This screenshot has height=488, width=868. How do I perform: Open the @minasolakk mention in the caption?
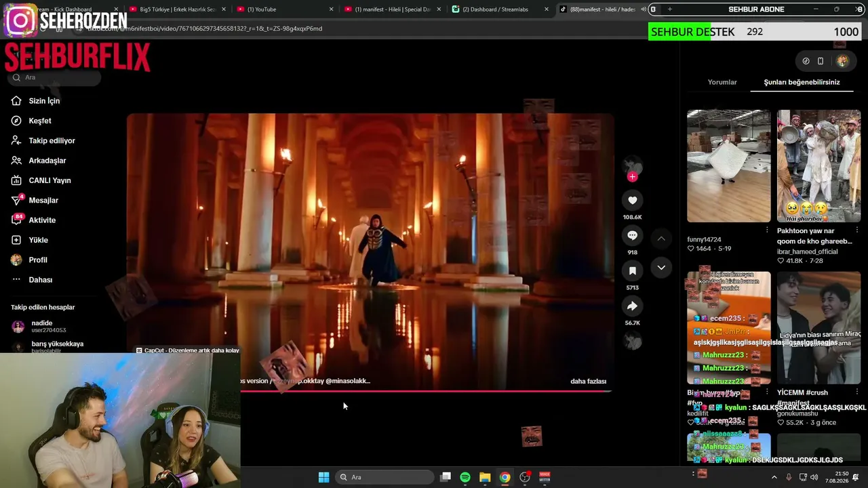click(348, 381)
